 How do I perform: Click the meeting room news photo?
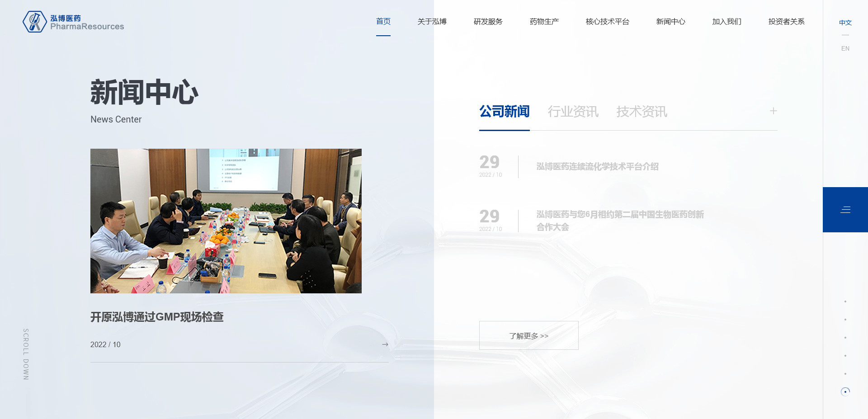[226, 221]
